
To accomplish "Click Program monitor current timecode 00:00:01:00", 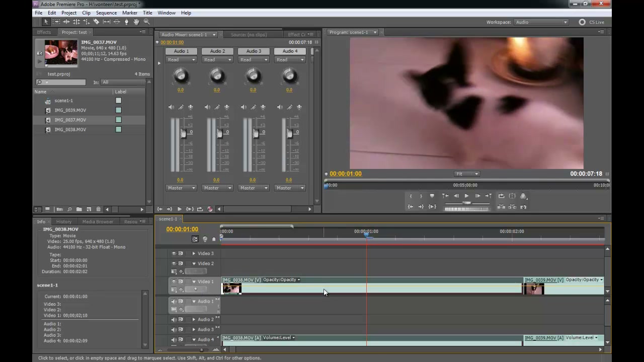I will click(346, 174).
